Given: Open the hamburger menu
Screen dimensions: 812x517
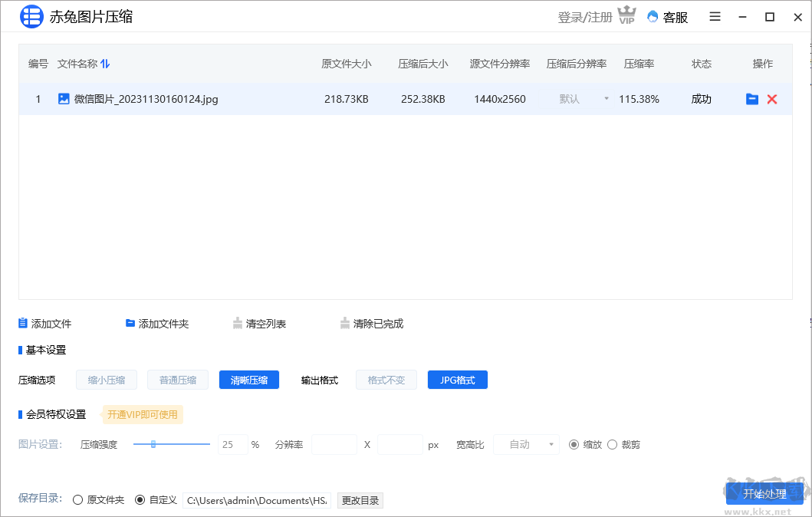Looking at the screenshot, I should (715, 16).
